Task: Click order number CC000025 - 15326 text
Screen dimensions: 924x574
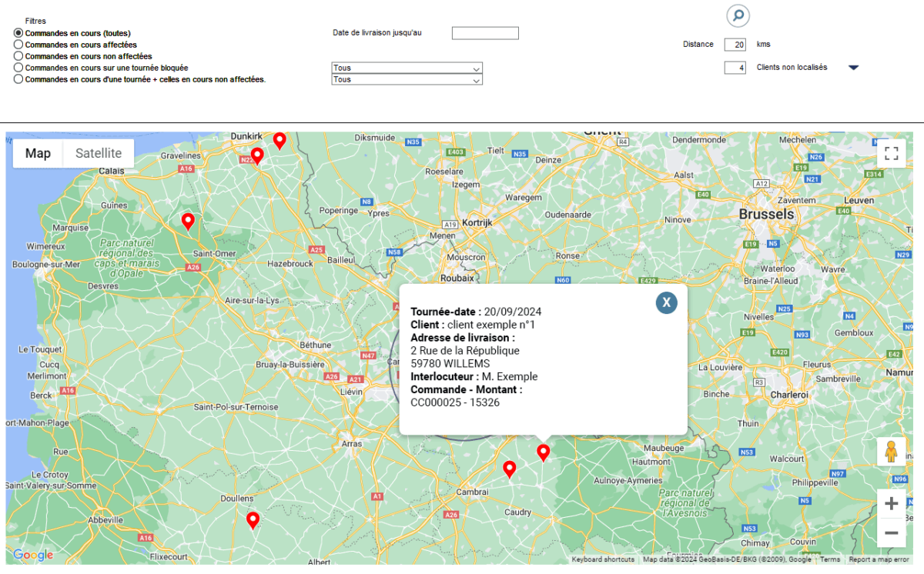Action: (455, 402)
